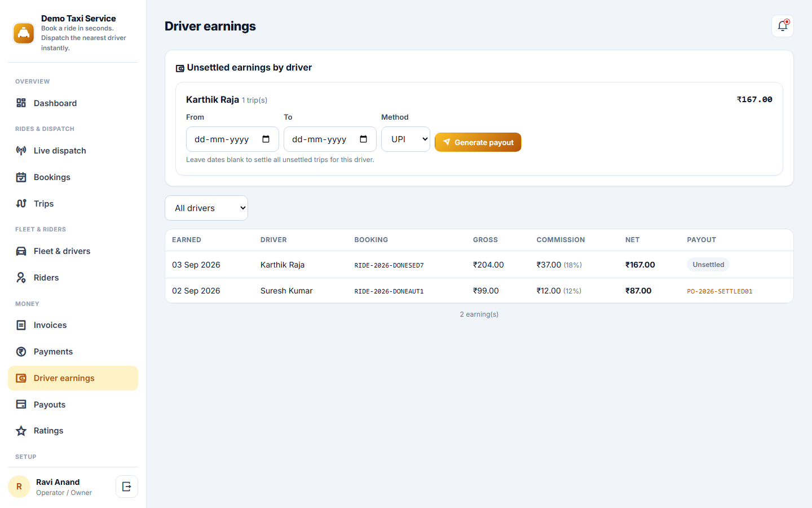Open notifications bell icon
The image size is (812, 508).
tap(783, 26)
